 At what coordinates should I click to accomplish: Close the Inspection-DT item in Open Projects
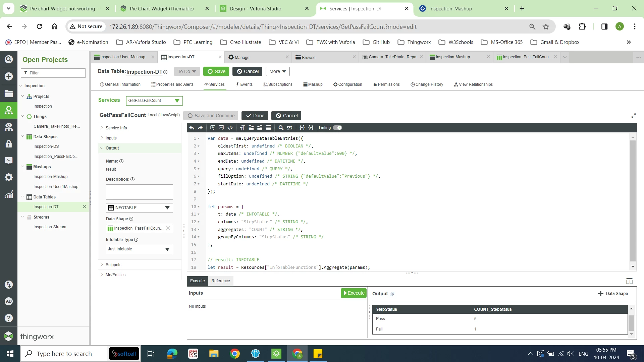tap(85, 207)
